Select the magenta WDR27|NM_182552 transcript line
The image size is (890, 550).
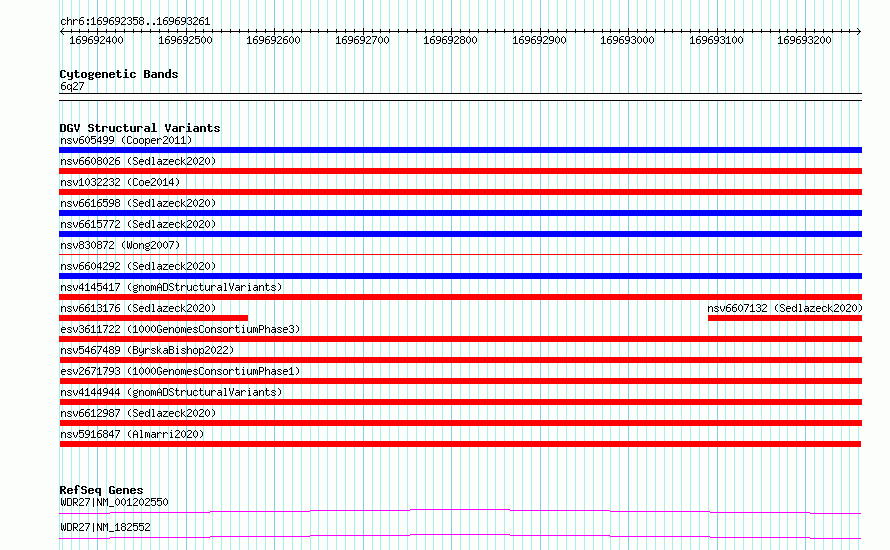460,536
